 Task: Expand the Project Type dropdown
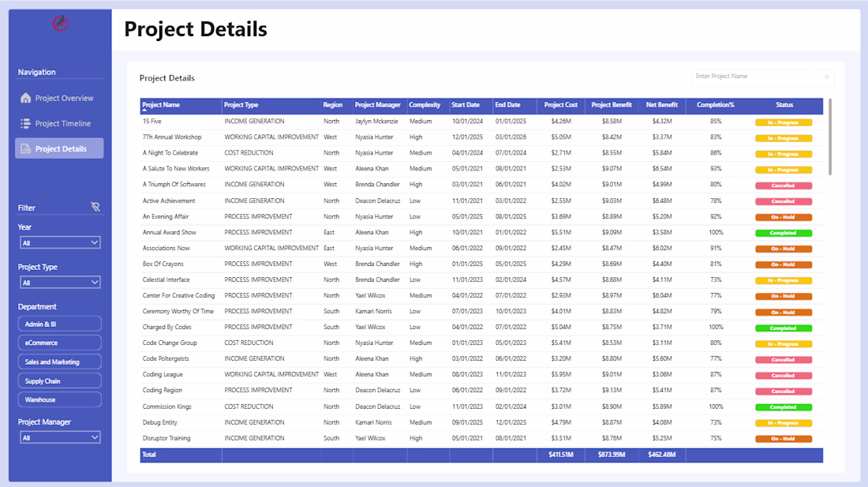point(60,283)
